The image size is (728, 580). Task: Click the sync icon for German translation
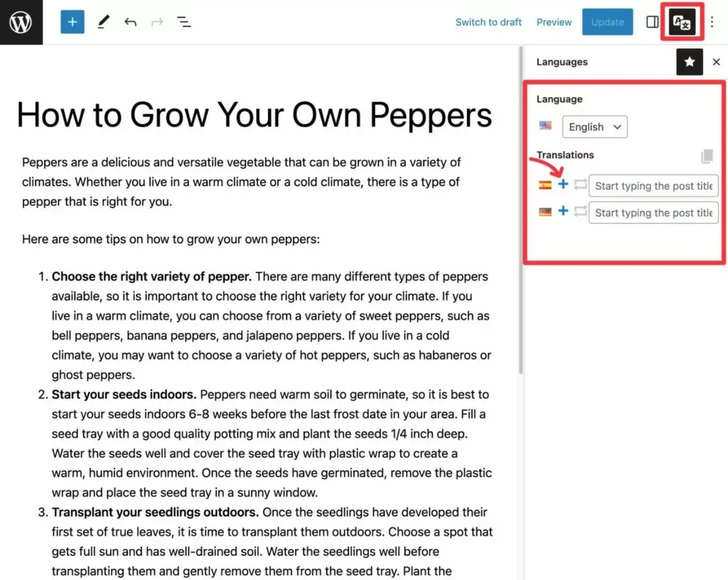click(580, 211)
